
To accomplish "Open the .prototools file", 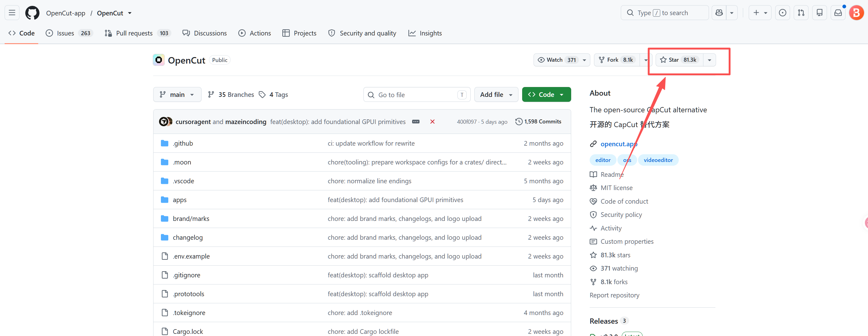I will pos(188,294).
